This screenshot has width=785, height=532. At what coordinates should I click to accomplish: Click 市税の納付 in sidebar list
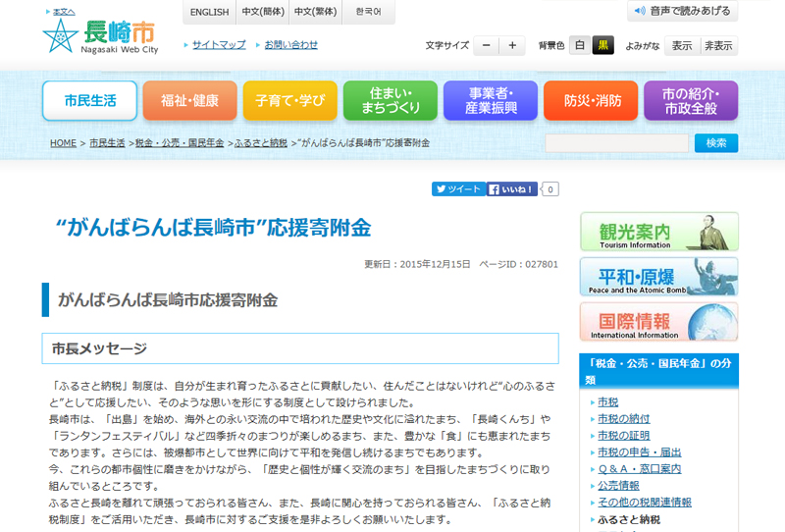623,419
